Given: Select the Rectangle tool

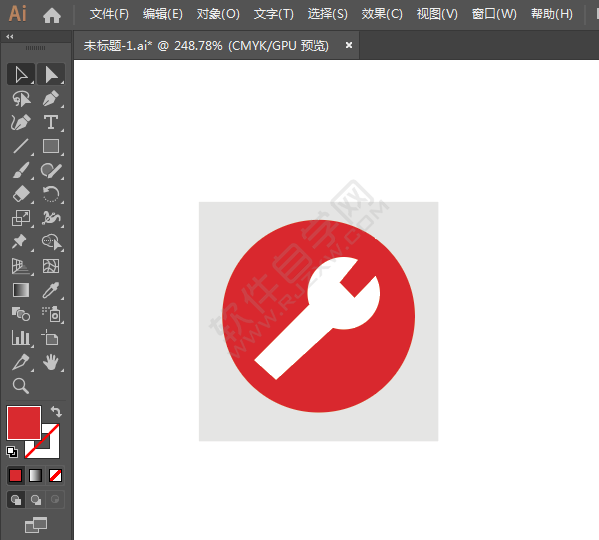Looking at the screenshot, I should pyautogui.click(x=51, y=146).
